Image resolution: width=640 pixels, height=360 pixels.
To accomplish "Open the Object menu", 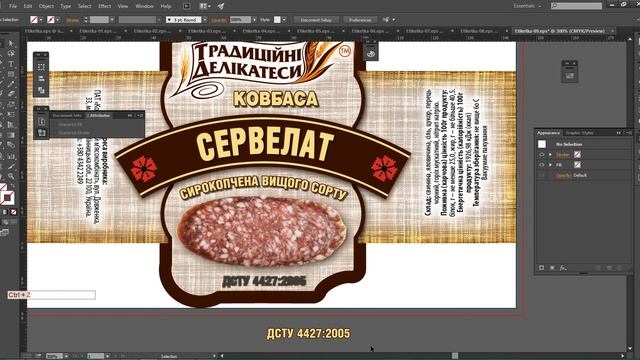I will tap(46, 6).
